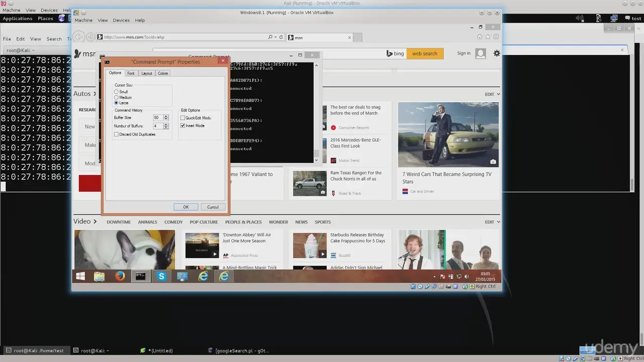Select Large cursor size
The height and width of the screenshot is (362, 644).
pyautogui.click(x=116, y=103)
